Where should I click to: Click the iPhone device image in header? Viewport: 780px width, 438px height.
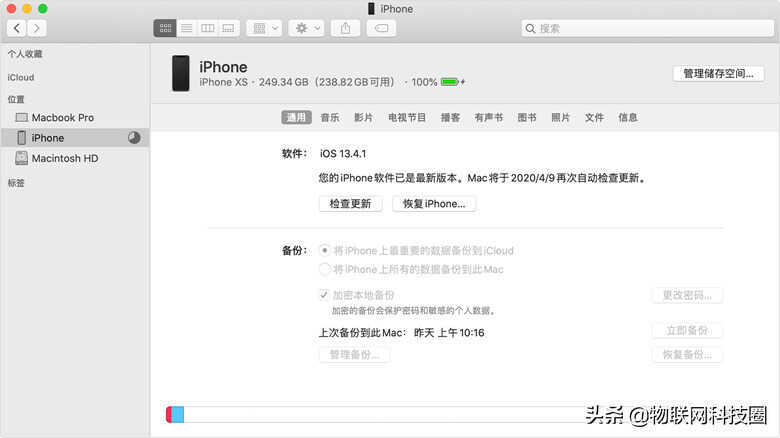point(181,73)
